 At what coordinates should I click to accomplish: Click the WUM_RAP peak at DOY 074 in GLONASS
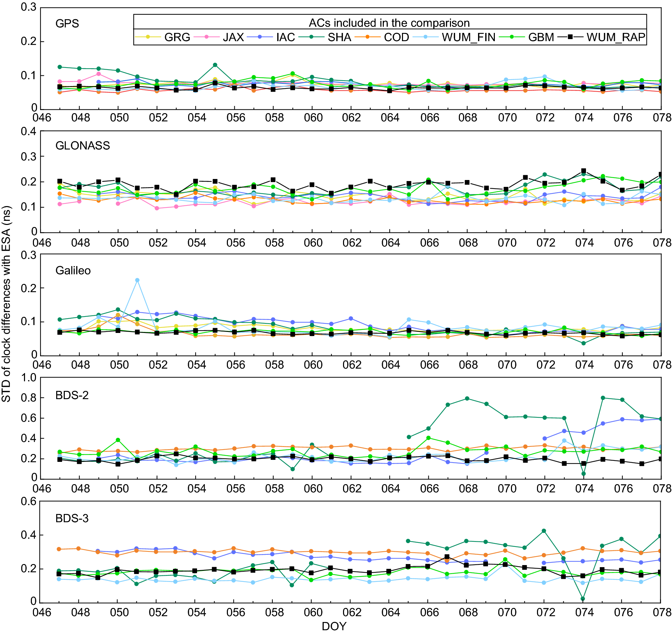point(584,171)
